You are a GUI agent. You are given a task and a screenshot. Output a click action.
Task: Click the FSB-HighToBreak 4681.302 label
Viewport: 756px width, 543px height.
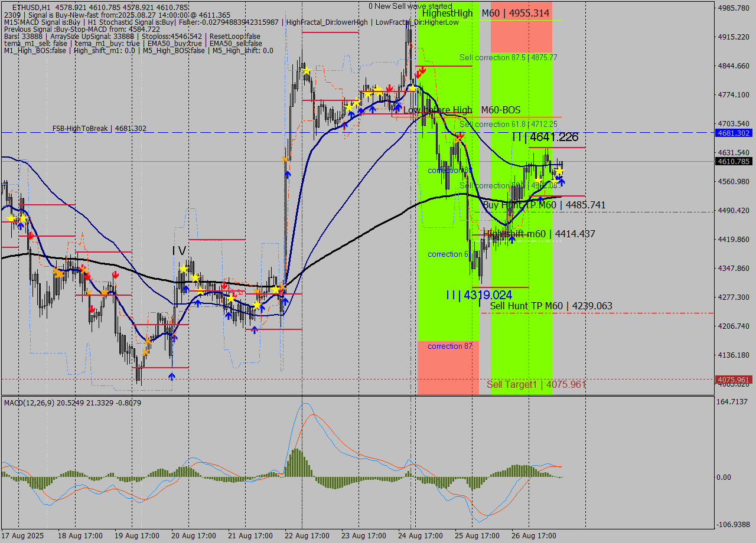point(99,128)
